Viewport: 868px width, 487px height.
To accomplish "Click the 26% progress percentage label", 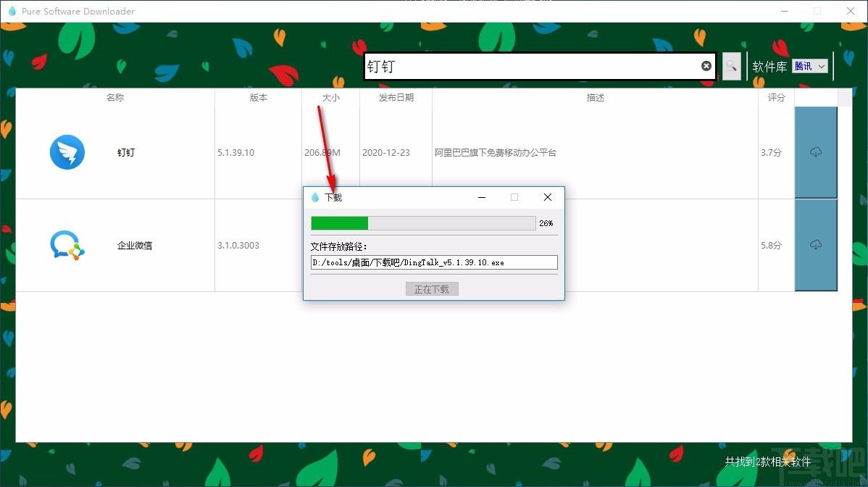I will pyautogui.click(x=546, y=223).
